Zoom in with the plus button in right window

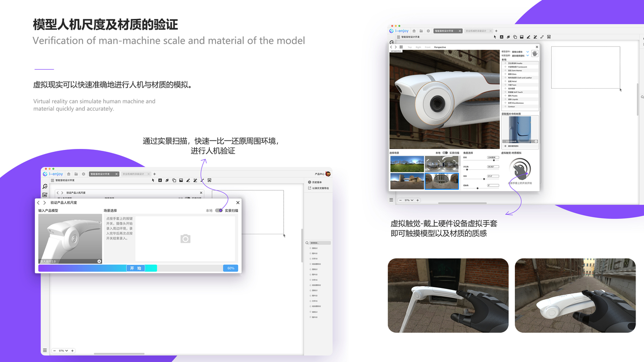[417, 200]
